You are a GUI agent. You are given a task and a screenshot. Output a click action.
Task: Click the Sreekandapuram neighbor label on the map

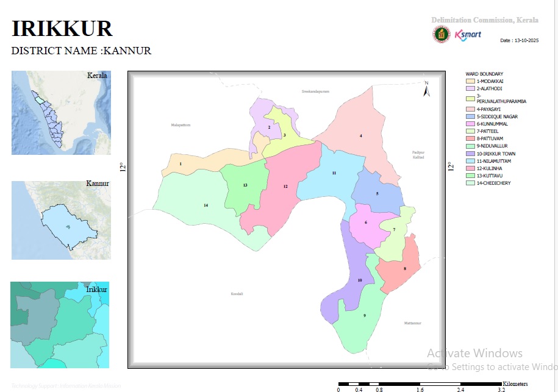pos(315,91)
